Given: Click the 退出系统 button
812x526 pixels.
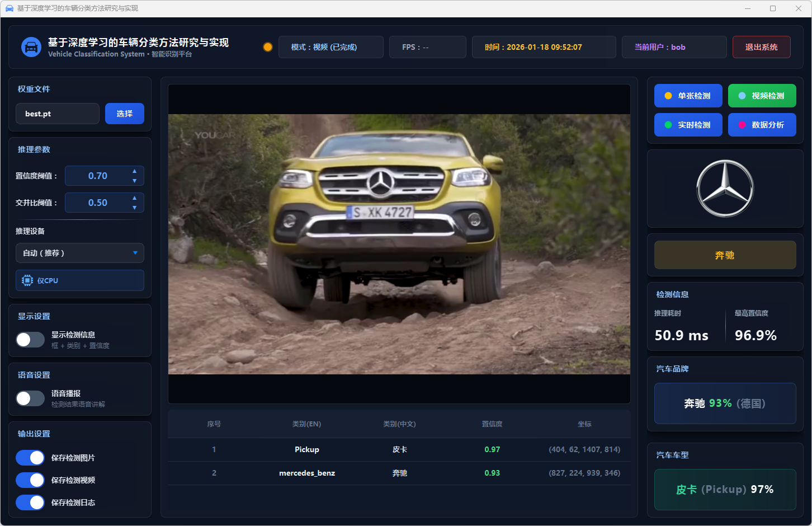Looking at the screenshot, I should pyautogui.click(x=761, y=47).
